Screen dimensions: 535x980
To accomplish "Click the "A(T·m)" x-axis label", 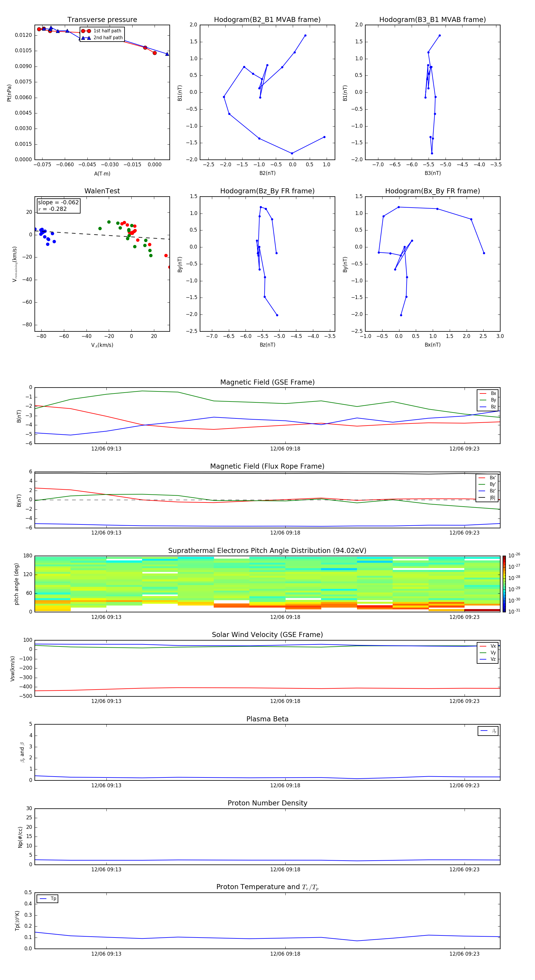I will [102, 174].
